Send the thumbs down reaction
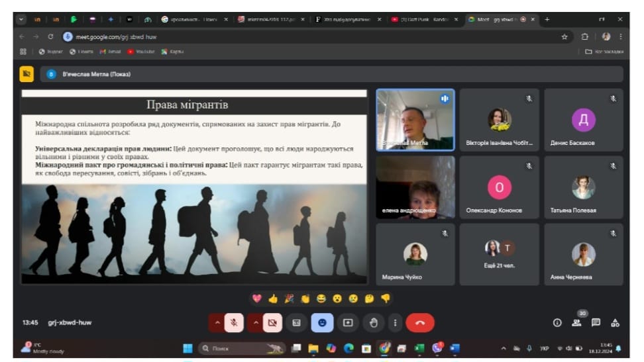 pos(385,298)
